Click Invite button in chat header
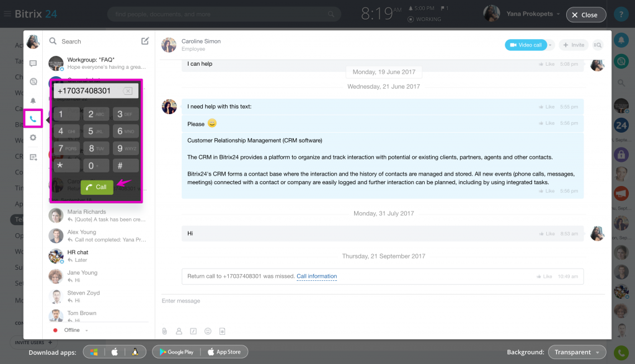 click(574, 45)
